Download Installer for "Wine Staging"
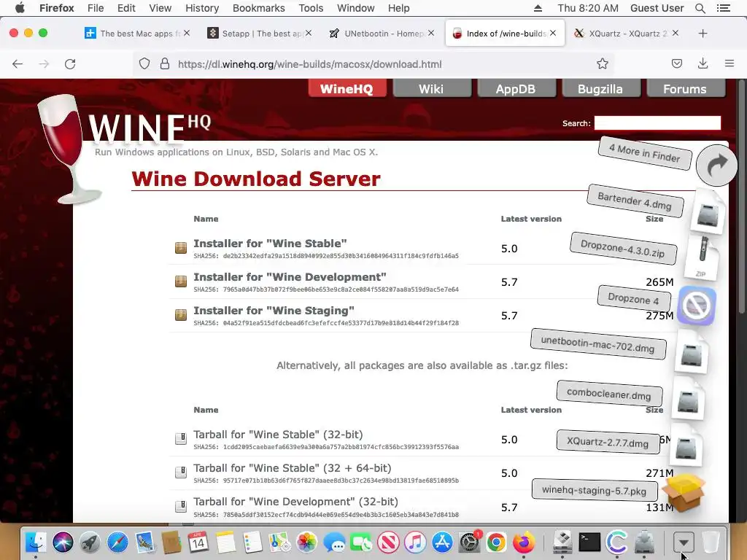747x560 pixels. click(274, 311)
